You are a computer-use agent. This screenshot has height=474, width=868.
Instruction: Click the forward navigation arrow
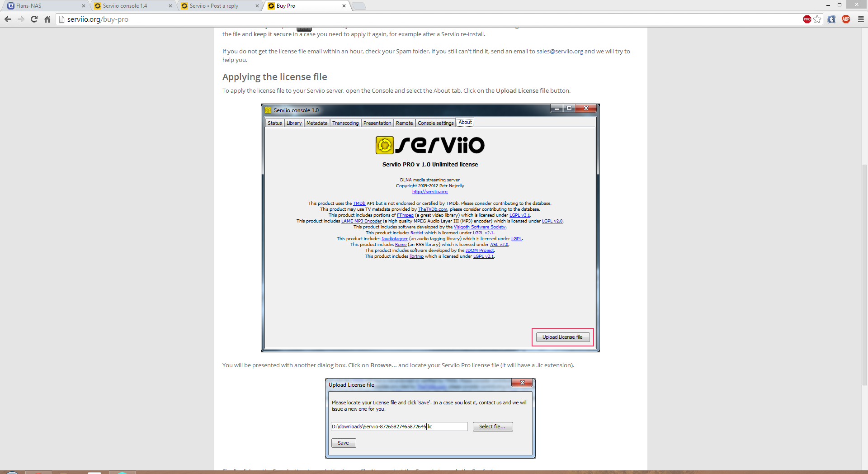click(x=21, y=19)
